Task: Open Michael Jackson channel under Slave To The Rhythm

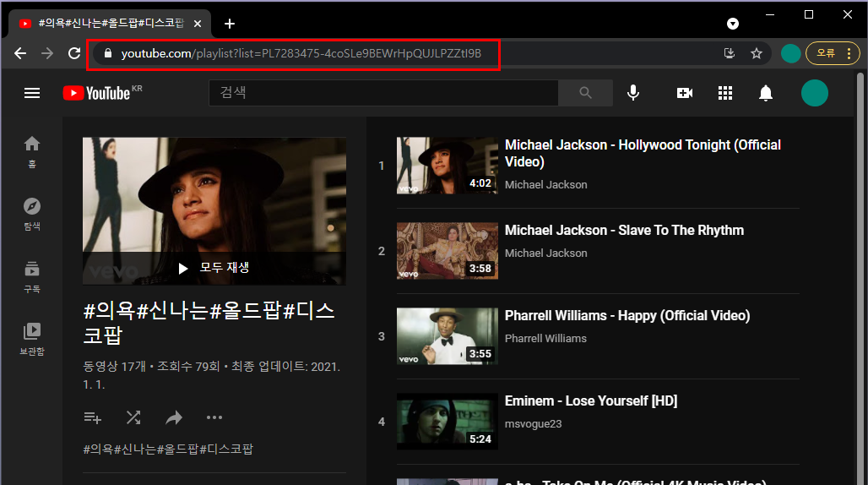Action: coord(545,253)
